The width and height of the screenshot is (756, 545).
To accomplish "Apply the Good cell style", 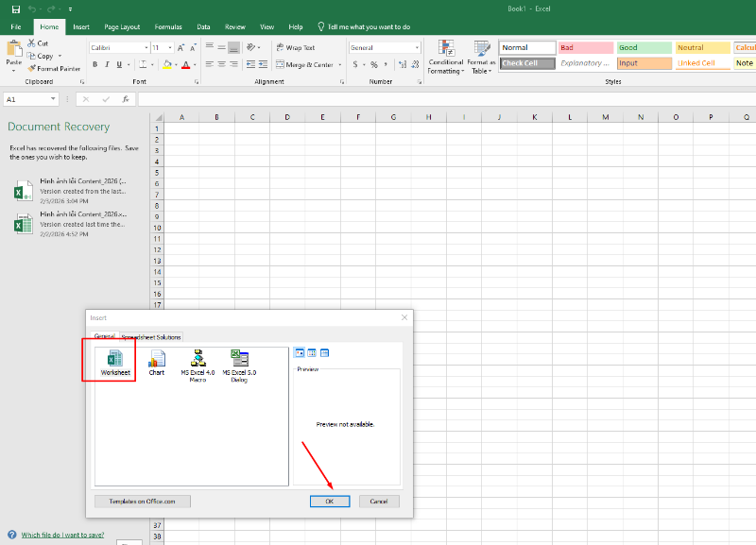I will 644,48.
